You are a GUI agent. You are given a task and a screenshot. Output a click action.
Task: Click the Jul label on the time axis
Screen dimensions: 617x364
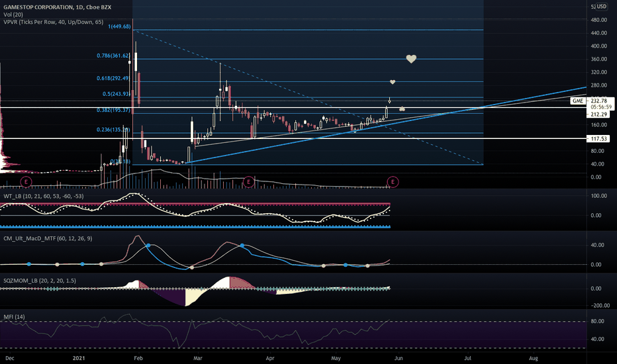468,358
